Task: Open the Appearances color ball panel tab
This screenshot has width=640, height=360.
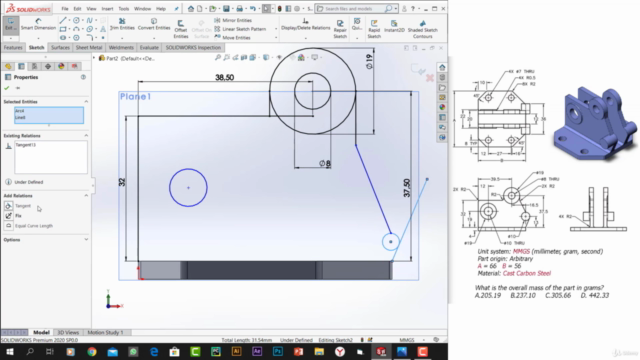Action: [x=61, y=66]
